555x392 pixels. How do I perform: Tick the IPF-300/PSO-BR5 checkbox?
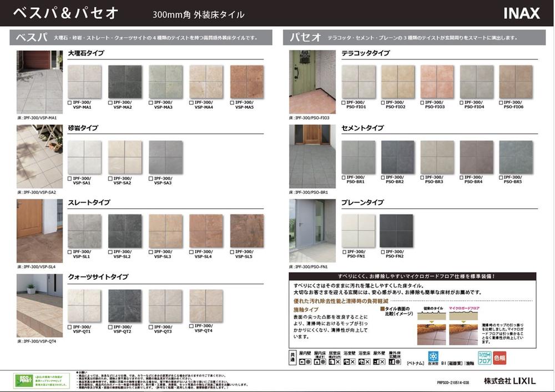[501, 178]
